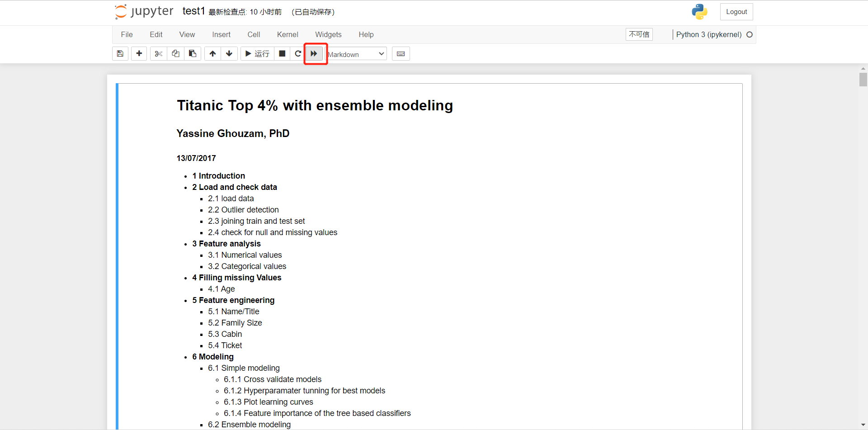
Task: Move selected cell down arrow
Action: (x=229, y=54)
